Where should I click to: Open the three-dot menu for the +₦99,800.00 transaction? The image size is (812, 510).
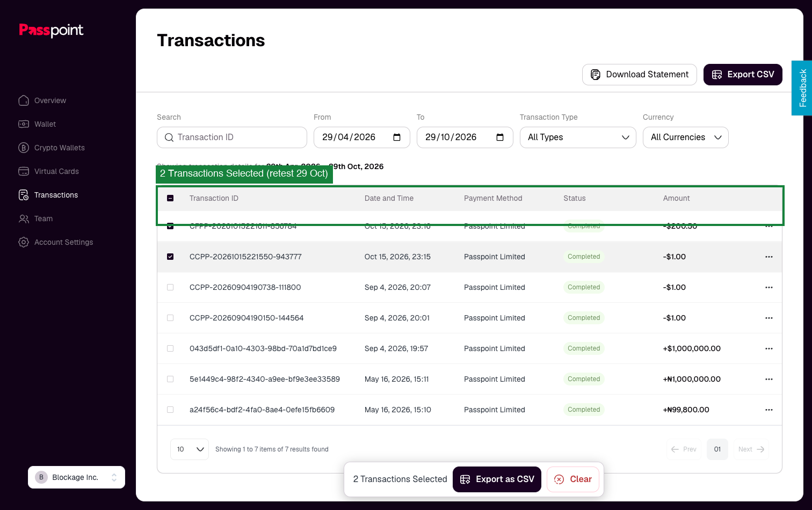(769, 410)
